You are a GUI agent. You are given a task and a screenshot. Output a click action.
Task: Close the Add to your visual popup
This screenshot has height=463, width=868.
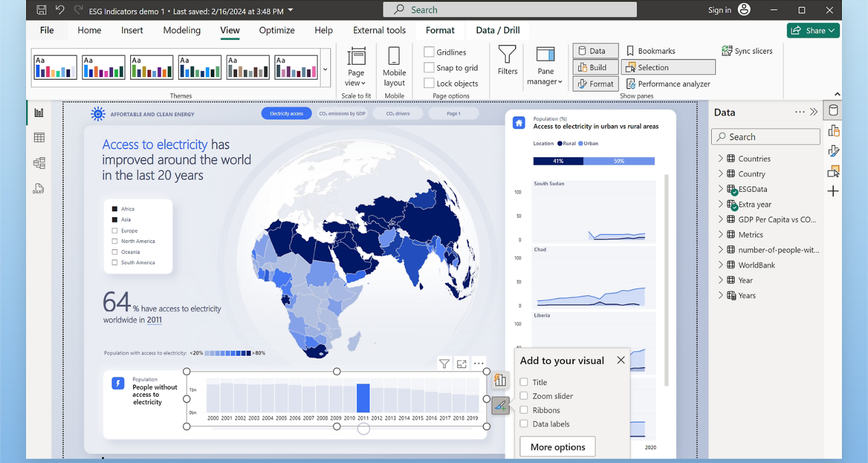pos(621,360)
